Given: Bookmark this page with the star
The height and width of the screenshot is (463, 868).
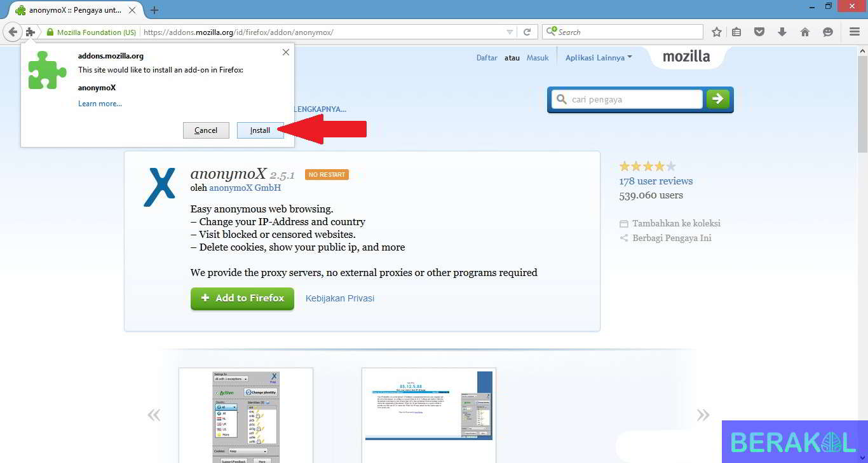Looking at the screenshot, I should coord(717,32).
